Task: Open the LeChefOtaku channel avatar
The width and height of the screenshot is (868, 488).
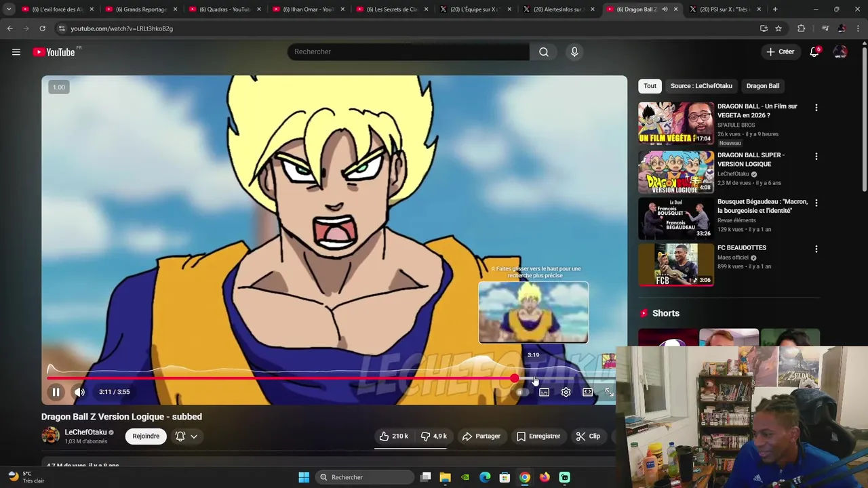Action: (51, 436)
